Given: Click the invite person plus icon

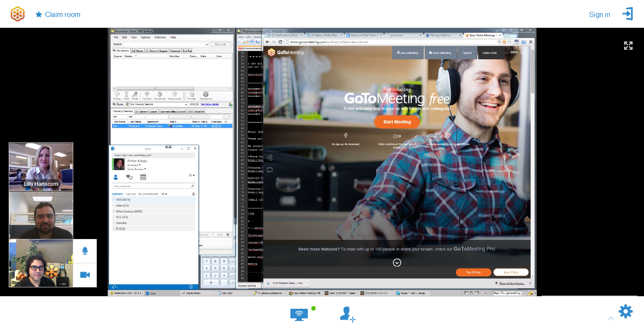Looking at the screenshot, I should click(348, 314).
